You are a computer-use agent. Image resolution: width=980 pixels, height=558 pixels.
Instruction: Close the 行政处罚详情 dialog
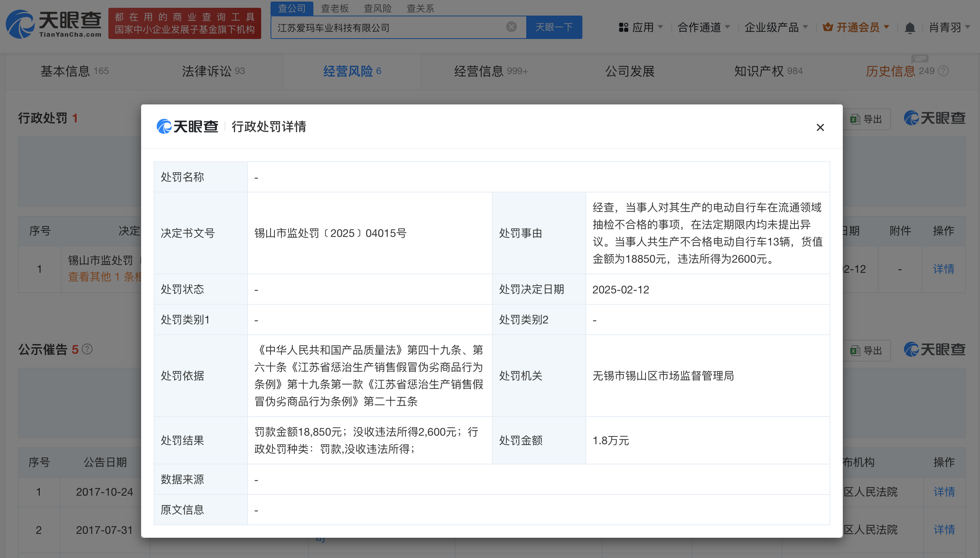coord(820,127)
